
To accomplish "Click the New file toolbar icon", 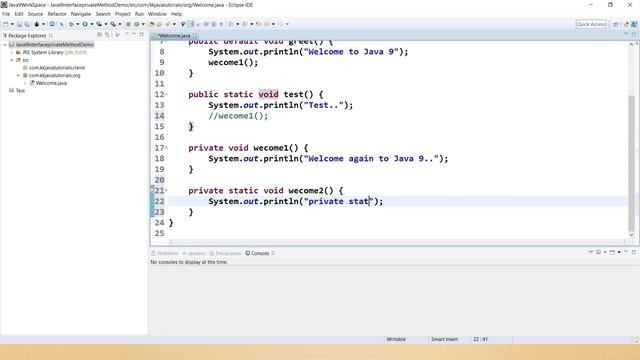I will (6, 24).
